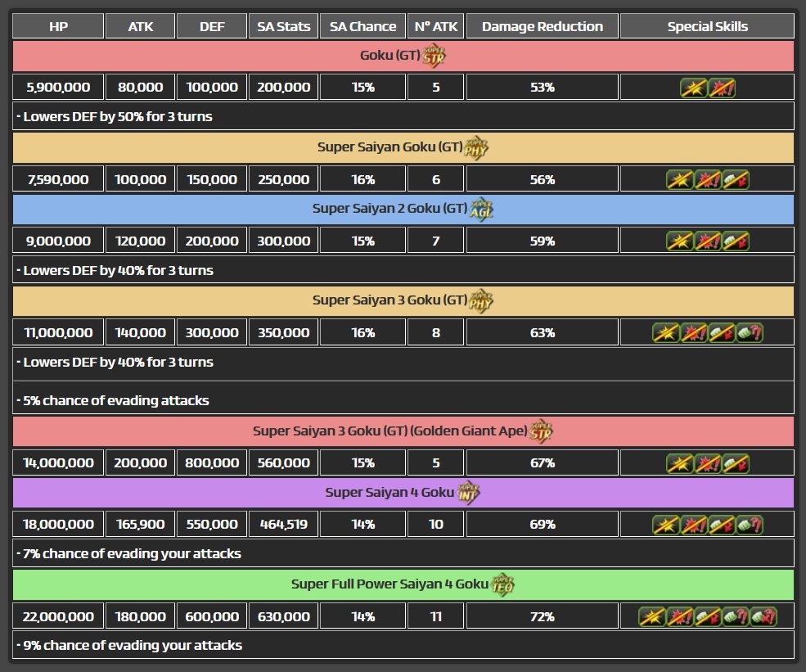The height and width of the screenshot is (672, 806).
Task: Click the Super INT badge beside Super Saiyan 4 Goku
Action: 468,494
